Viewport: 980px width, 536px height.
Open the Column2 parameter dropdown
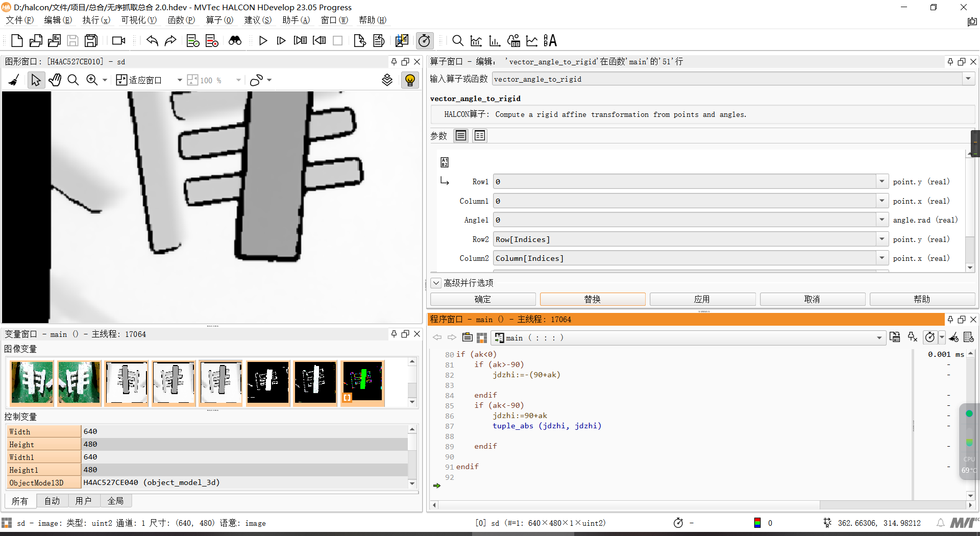coord(881,258)
